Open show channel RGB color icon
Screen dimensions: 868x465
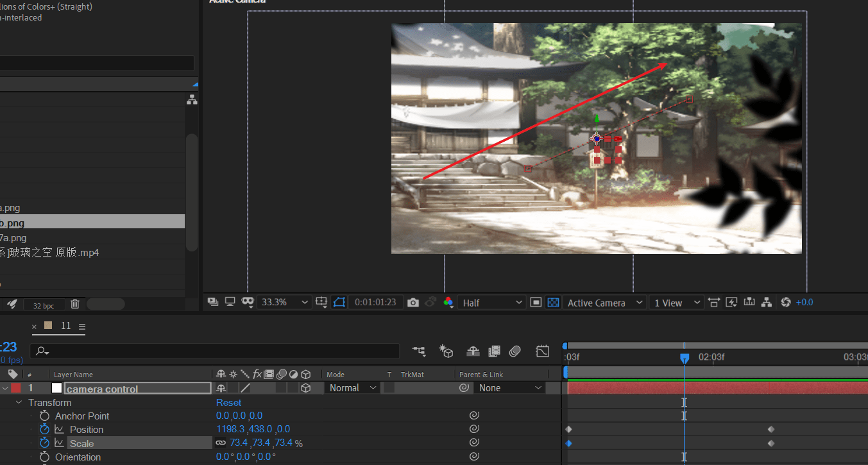[x=448, y=302]
